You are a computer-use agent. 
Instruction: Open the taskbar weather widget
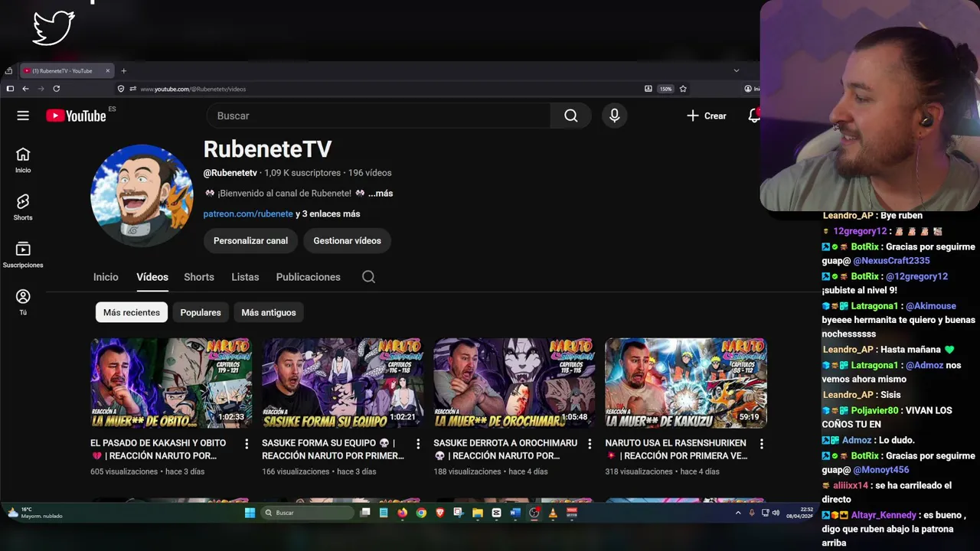(x=34, y=513)
